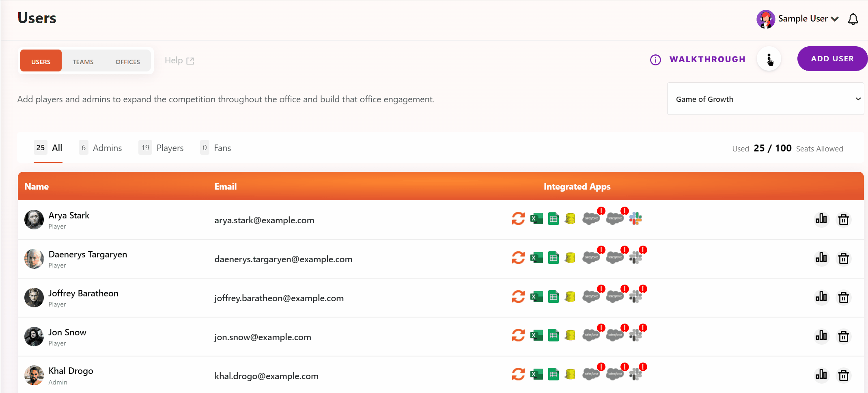Open Google Sheets integration for Daenerys Targaryen
Image resolution: width=868 pixels, height=393 pixels.
554,257
